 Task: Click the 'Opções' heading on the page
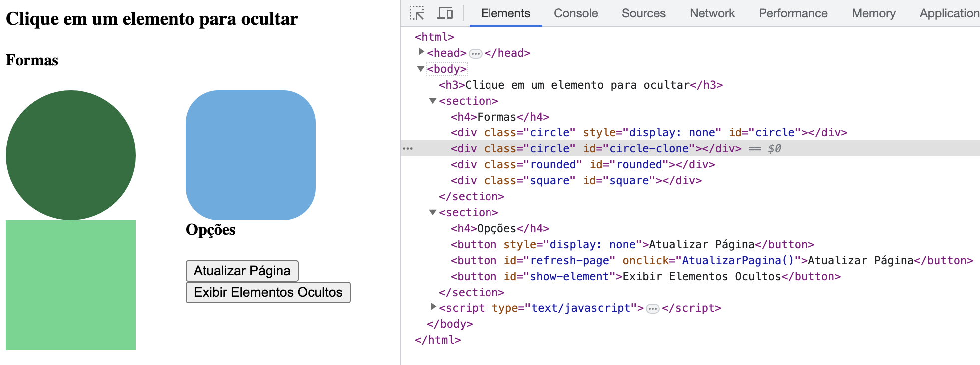(x=211, y=230)
